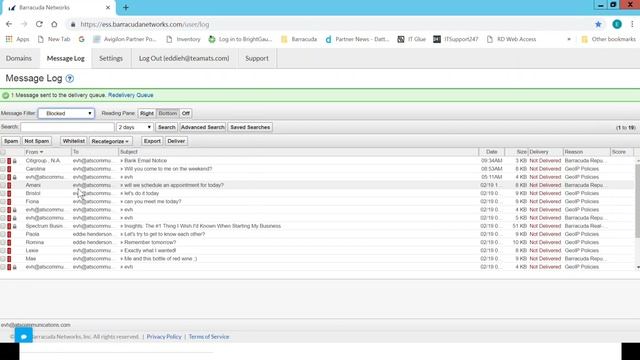This screenshot has width=640, height=360.
Task: Open Saved Searches
Action: (250, 127)
